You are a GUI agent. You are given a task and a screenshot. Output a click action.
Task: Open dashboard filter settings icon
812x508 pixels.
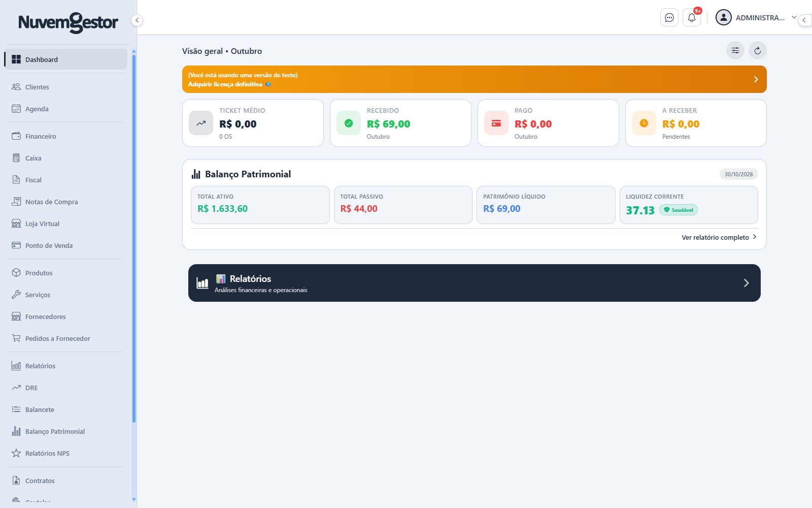(735, 50)
